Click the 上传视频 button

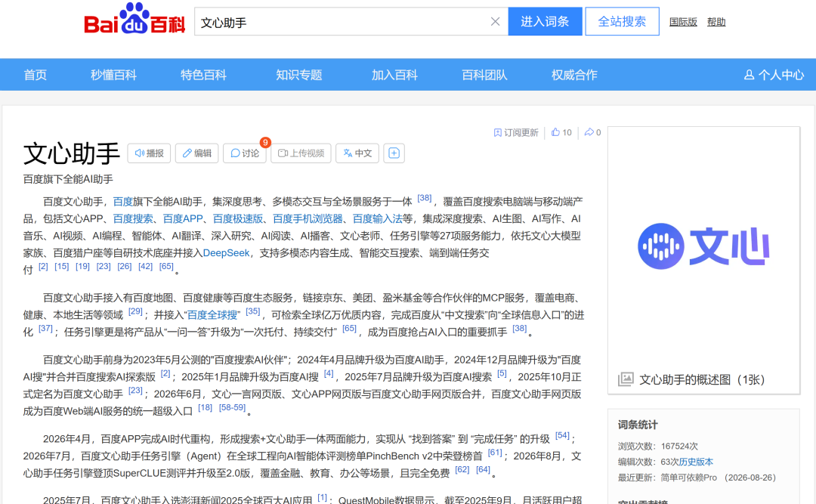coord(301,153)
